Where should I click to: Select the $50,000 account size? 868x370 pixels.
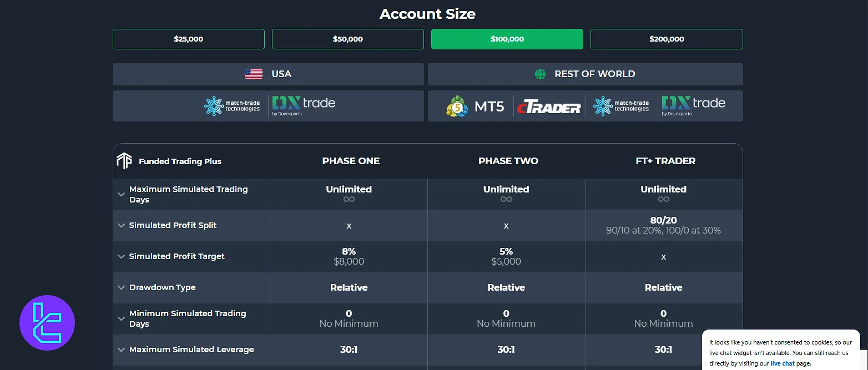(347, 39)
